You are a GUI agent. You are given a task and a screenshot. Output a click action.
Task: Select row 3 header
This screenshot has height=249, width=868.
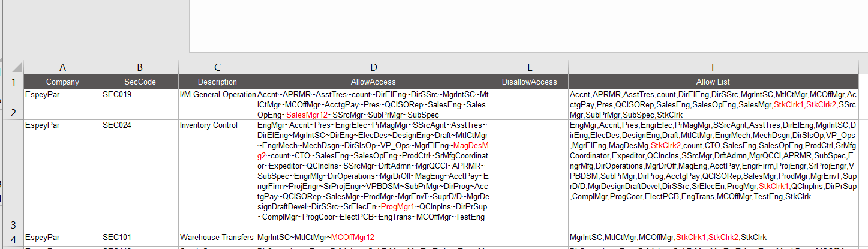12,175
